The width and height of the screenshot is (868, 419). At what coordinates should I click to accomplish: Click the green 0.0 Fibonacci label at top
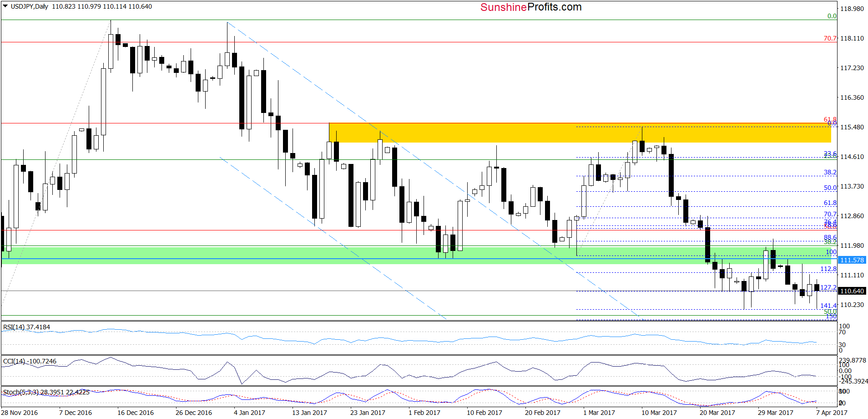(x=832, y=16)
